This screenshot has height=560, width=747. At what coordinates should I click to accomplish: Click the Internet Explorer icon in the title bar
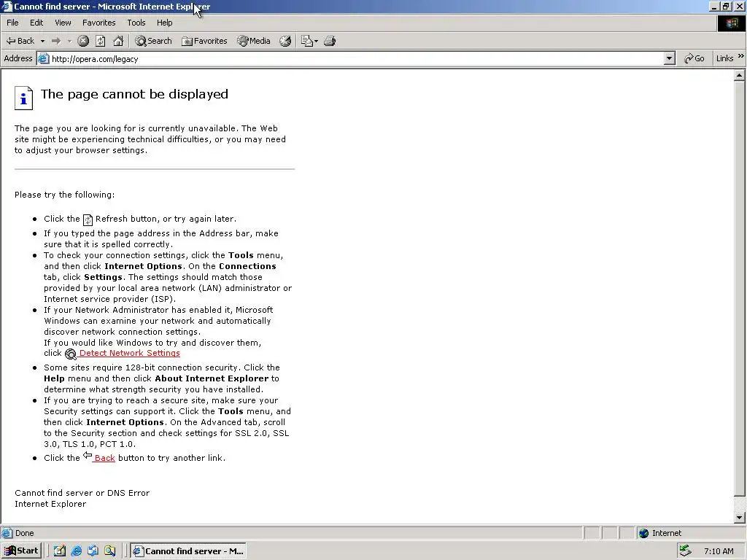(x=6, y=6)
